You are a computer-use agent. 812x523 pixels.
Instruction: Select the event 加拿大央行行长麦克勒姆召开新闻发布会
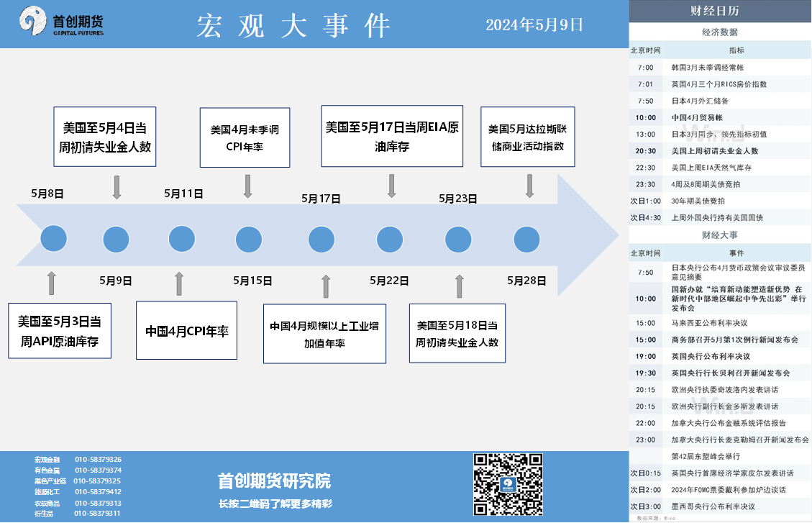point(720,440)
